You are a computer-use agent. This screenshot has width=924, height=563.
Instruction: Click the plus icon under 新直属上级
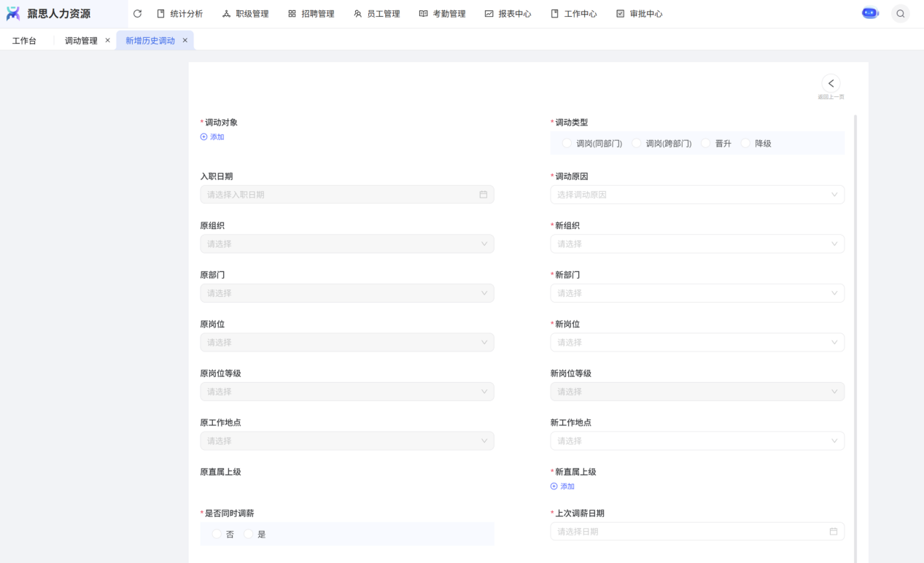pos(554,486)
